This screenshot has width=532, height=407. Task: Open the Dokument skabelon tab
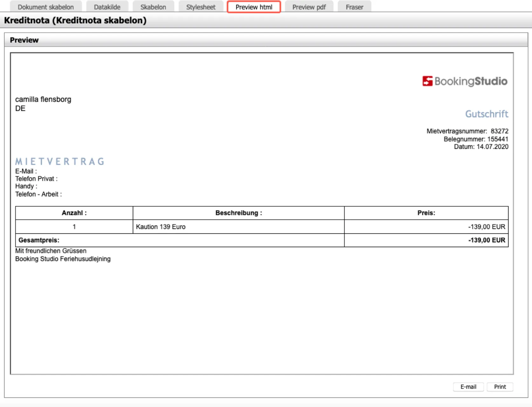(46, 7)
